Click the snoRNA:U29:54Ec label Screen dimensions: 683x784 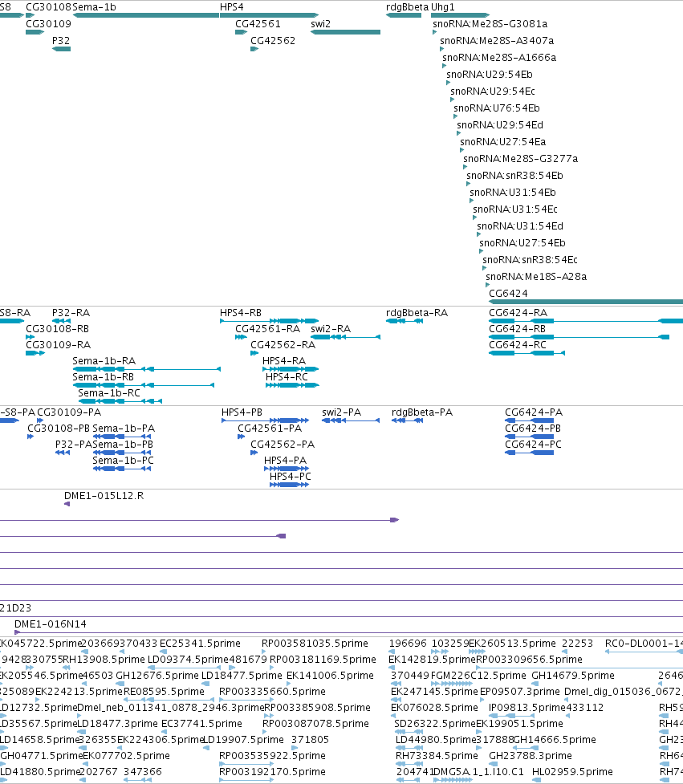[x=493, y=91]
